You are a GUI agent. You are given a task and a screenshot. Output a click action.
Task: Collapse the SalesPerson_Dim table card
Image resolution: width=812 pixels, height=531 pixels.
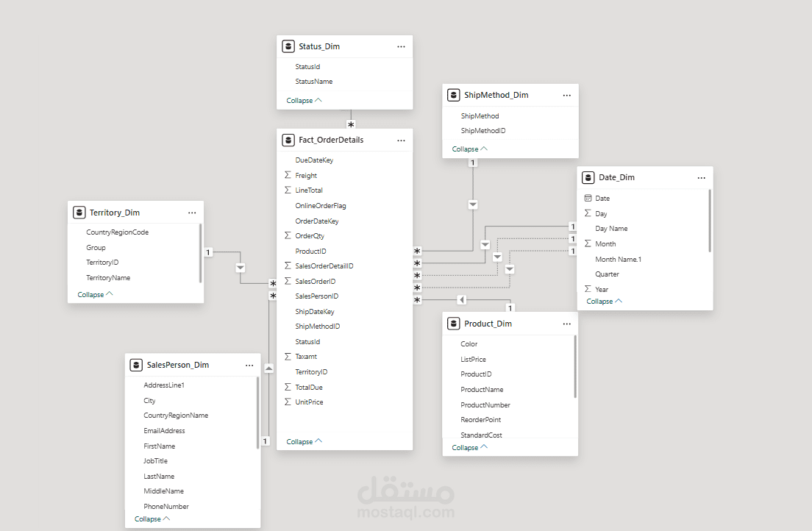point(152,519)
